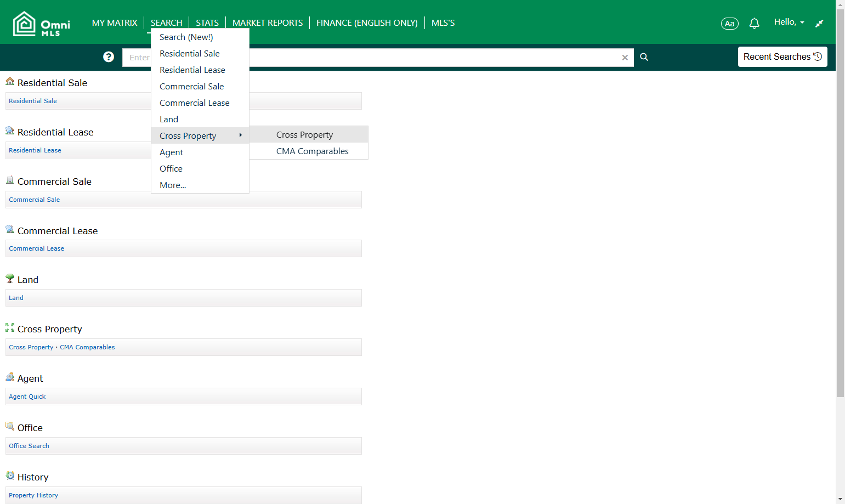Click the Office section icon
The image size is (845, 504).
[x=10, y=426]
